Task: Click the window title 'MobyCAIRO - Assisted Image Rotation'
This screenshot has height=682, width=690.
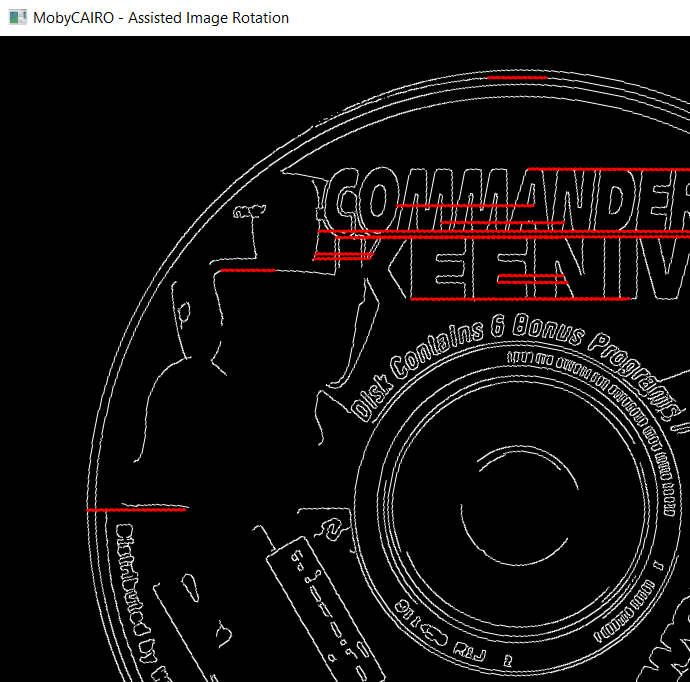Action: [x=161, y=18]
